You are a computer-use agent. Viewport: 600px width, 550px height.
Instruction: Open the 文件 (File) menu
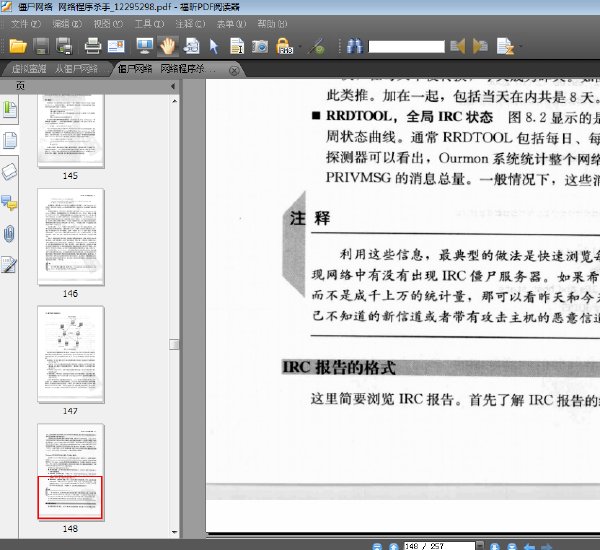pyautogui.click(x=26, y=24)
